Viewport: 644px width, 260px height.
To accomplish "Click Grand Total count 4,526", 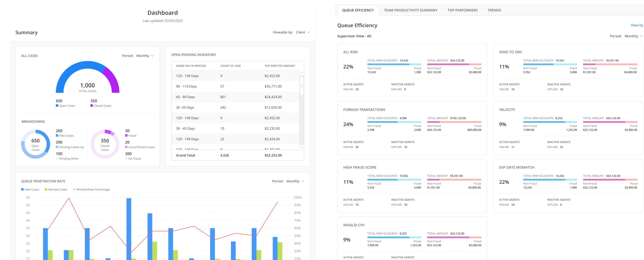I will point(224,155).
